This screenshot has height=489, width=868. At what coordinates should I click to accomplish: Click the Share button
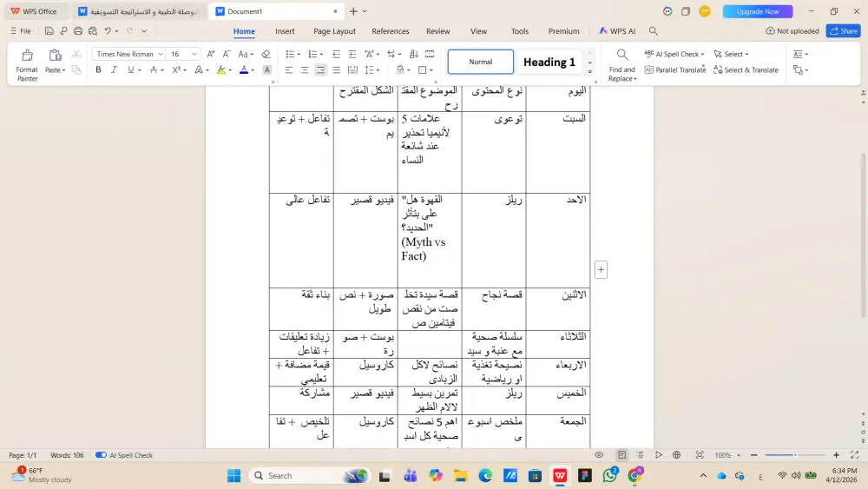[x=843, y=31]
